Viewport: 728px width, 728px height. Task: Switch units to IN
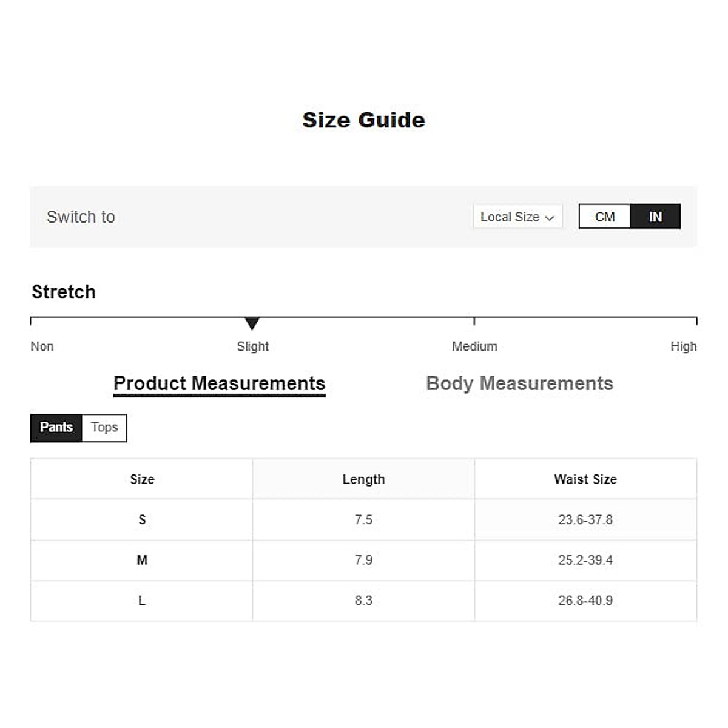(x=655, y=217)
